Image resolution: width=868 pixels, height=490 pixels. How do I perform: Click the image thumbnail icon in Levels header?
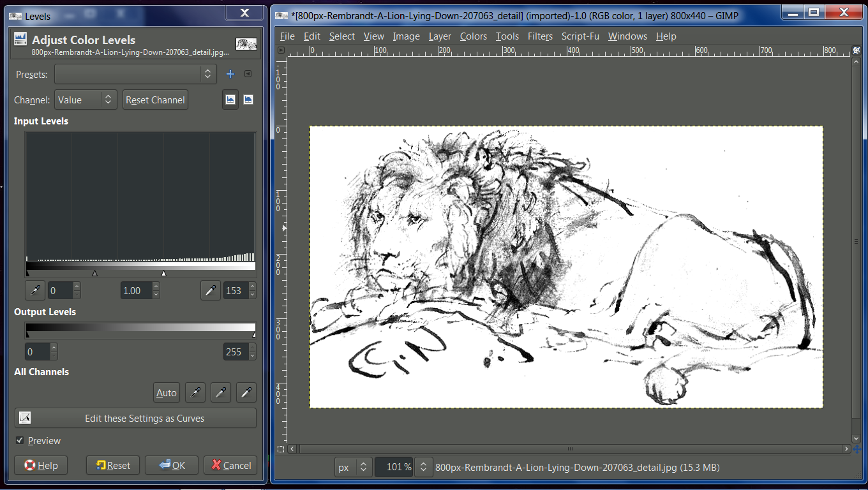tap(246, 43)
